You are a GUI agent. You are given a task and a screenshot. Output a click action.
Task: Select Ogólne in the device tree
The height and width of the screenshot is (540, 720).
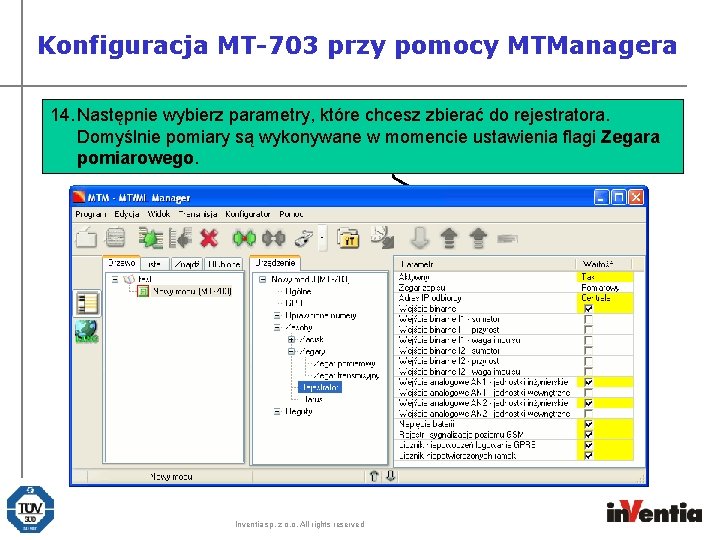pos(298,292)
